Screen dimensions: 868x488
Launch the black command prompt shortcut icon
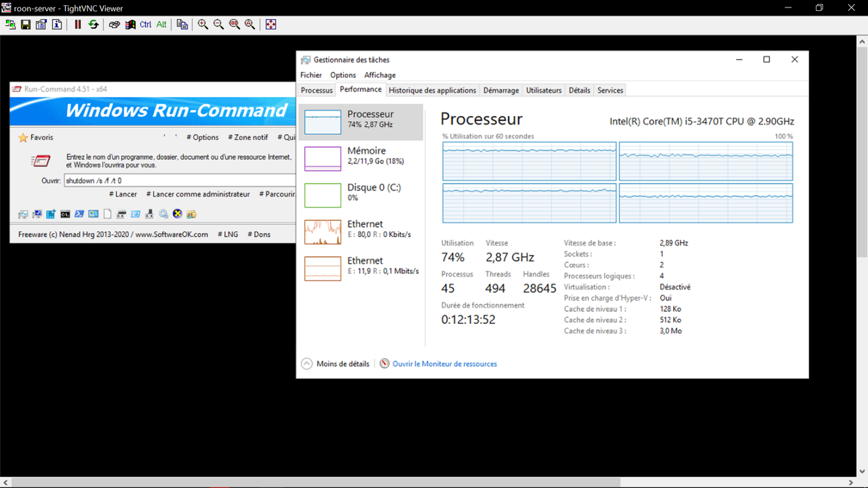65,214
